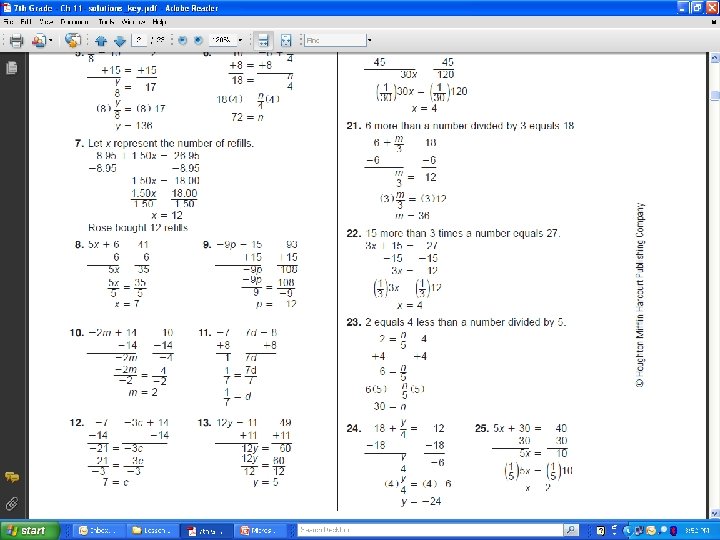Minimize the Adobe Reader window
The width and height of the screenshot is (720, 540).
[683, 8]
